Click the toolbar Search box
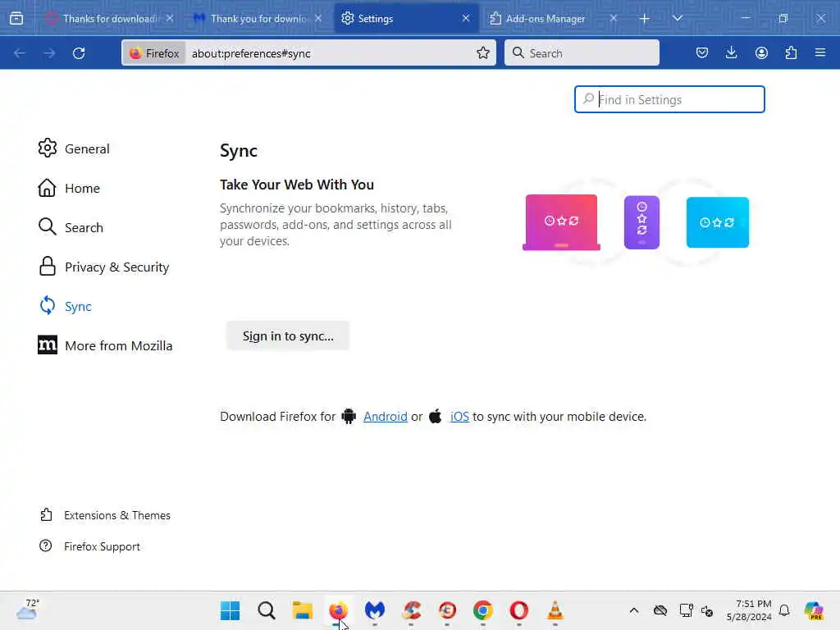The height and width of the screenshot is (630, 840). pos(582,53)
